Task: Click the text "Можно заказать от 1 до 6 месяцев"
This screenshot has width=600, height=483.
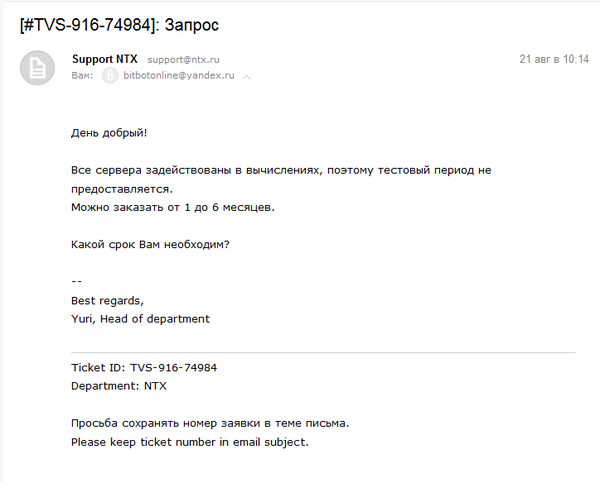Action: tap(172, 207)
